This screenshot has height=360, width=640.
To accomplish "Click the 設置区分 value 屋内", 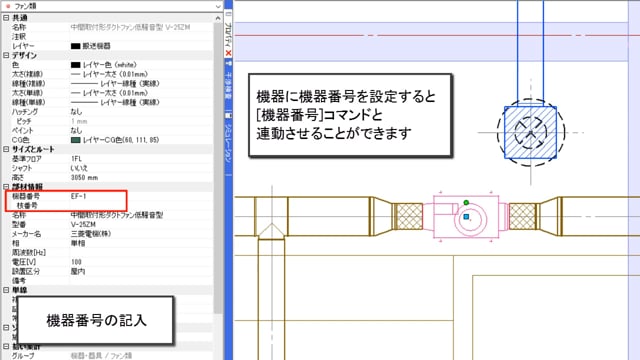I will [x=78, y=271].
